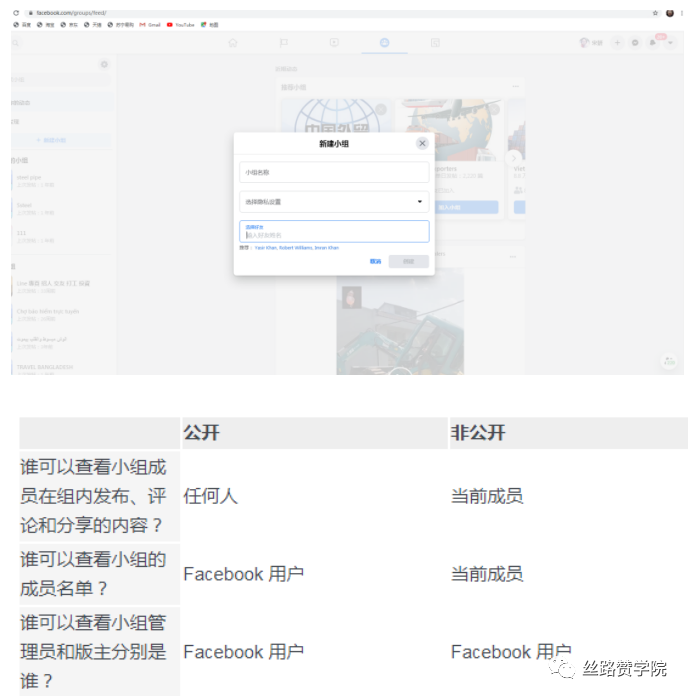Click the 小组名称 input field
The width and height of the screenshot is (688, 698).
pyautogui.click(x=334, y=172)
